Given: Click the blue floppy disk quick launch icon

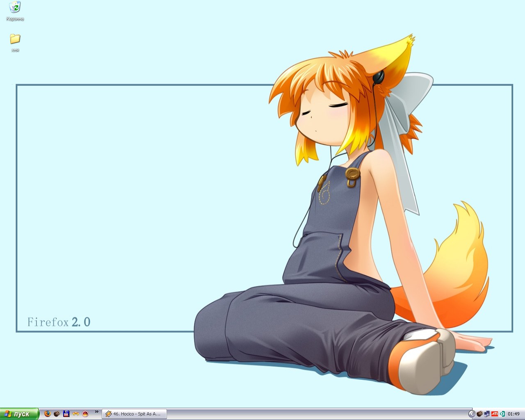Looking at the screenshot, I should (x=66, y=414).
